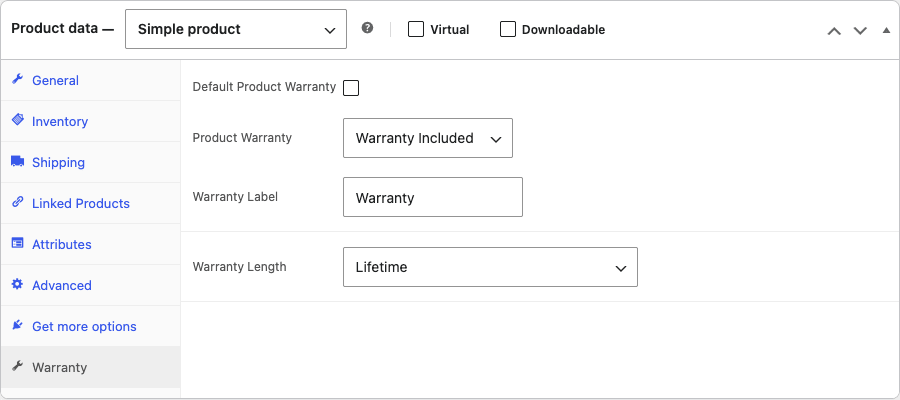Collapse the Product data panel triangle toggle
Screen dimensions: 900x400
[886, 30]
